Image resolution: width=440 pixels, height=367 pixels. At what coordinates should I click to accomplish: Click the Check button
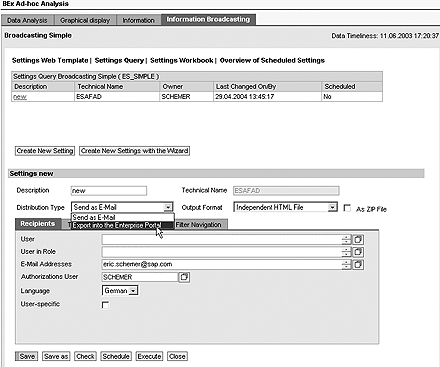tap(85, 356)
